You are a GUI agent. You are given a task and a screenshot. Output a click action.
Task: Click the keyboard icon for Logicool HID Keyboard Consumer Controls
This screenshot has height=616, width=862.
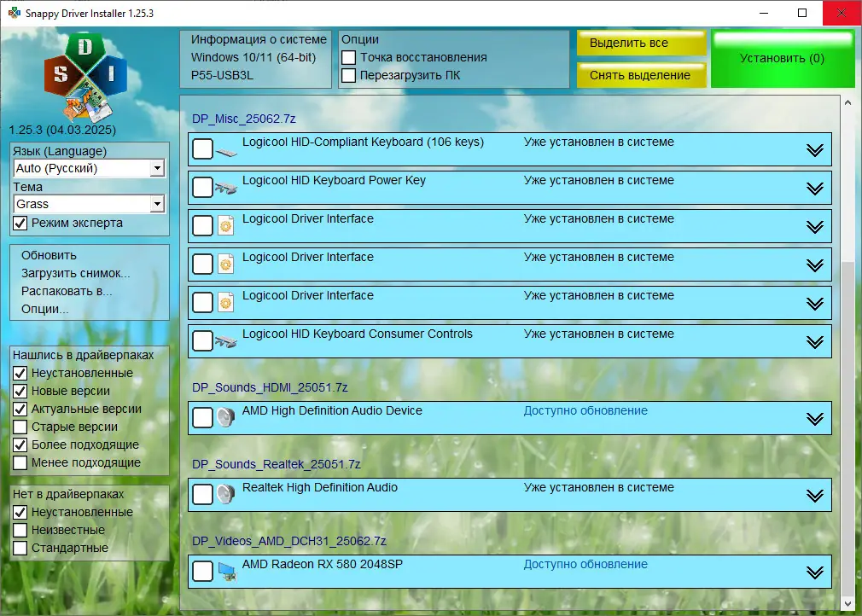(227, 340)
